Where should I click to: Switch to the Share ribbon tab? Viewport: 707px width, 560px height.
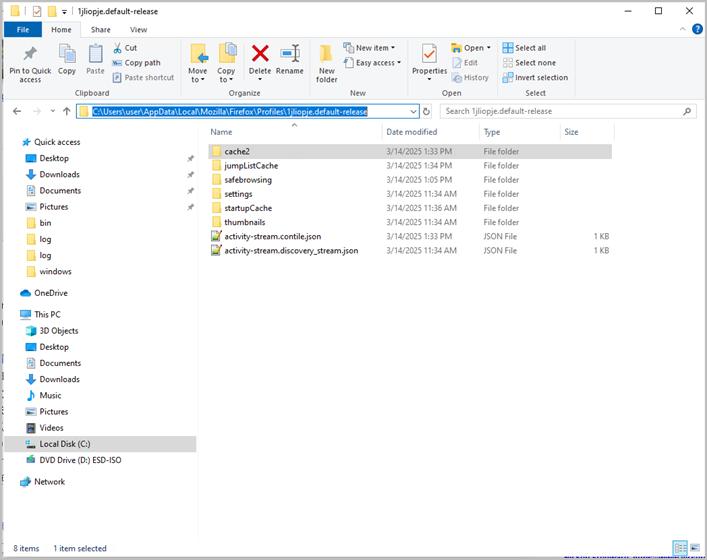101,30
